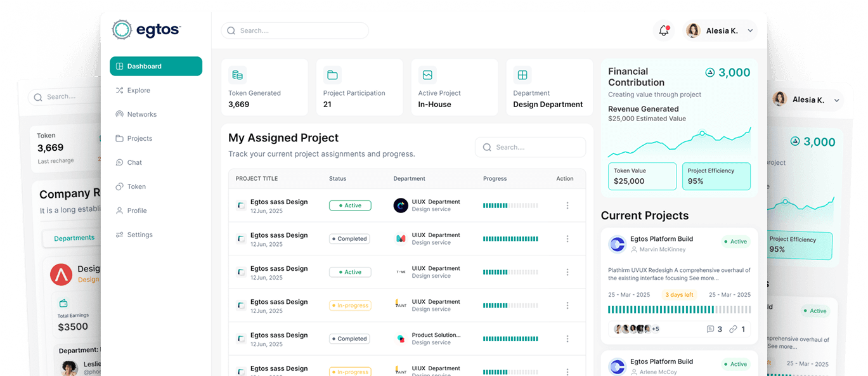Image resolution: width=868 pixels, height=376 pixels.
Task: Click the data point on revenue chart
Action: tap(702, 133)
